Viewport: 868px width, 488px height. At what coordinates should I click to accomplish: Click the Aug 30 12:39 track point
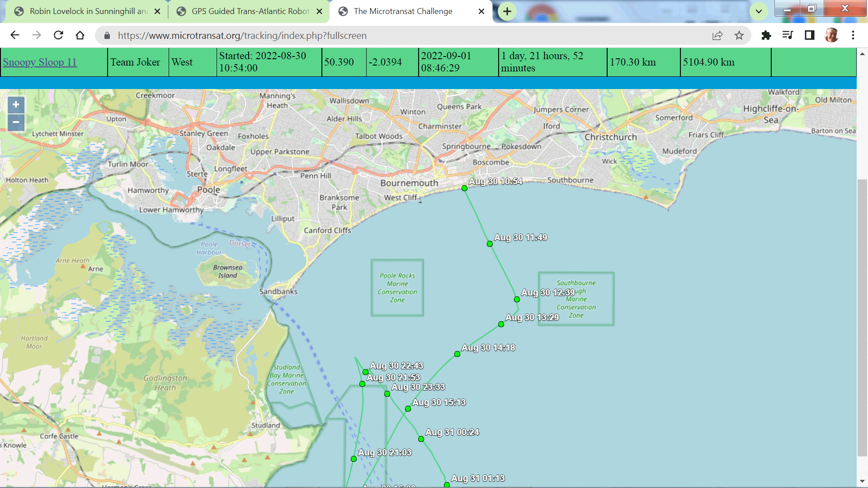click(x=517, y=299)
